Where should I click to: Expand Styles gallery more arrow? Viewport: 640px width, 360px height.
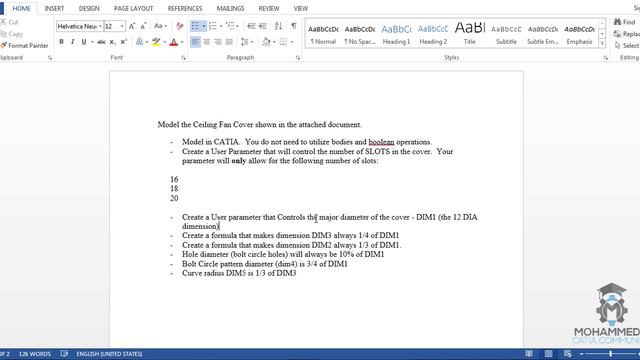coord(602,43)
